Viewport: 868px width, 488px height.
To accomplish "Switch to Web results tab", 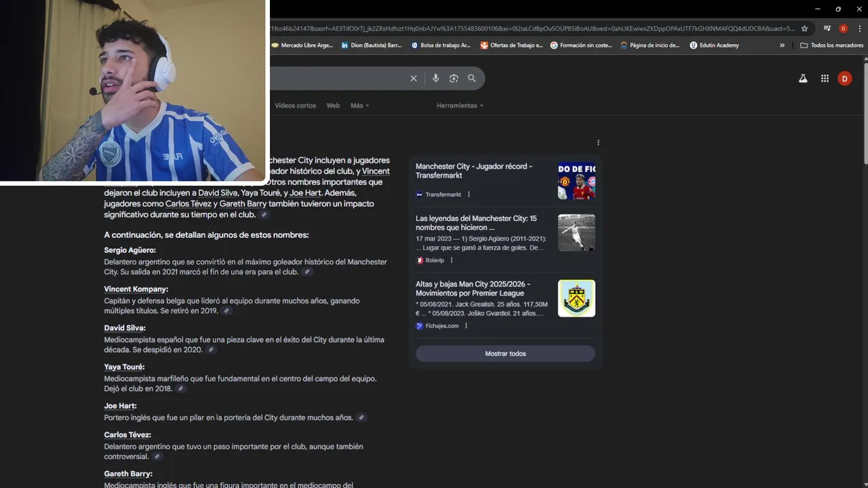I will [333, 106].
